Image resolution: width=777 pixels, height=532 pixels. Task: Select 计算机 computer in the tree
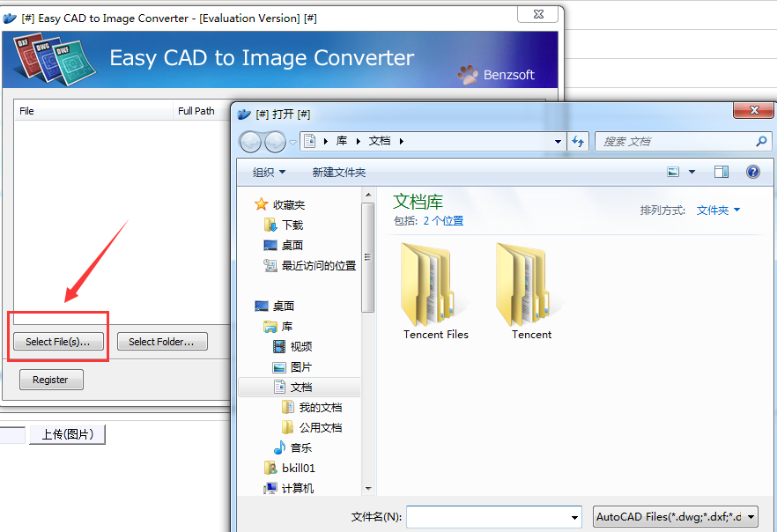click(x=288, y=489)
